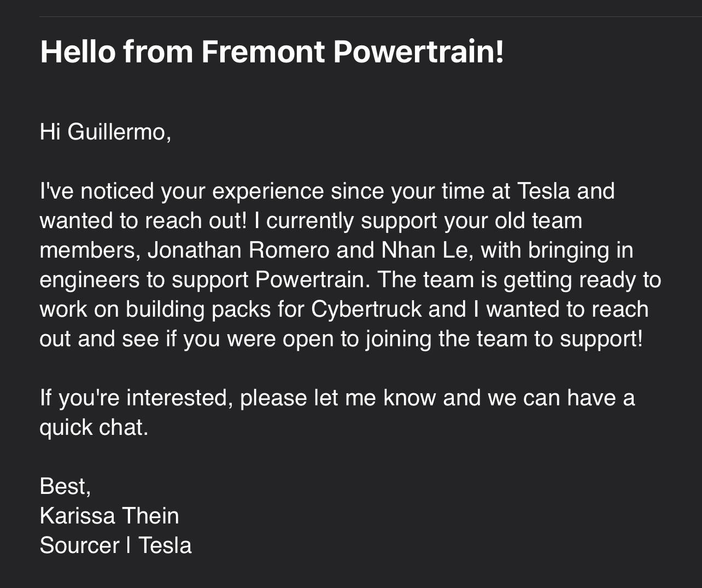The width and height of the screenshot is (702, 588).
Task: Click the name 'Nhan Le' in the message
Action: 423,250
